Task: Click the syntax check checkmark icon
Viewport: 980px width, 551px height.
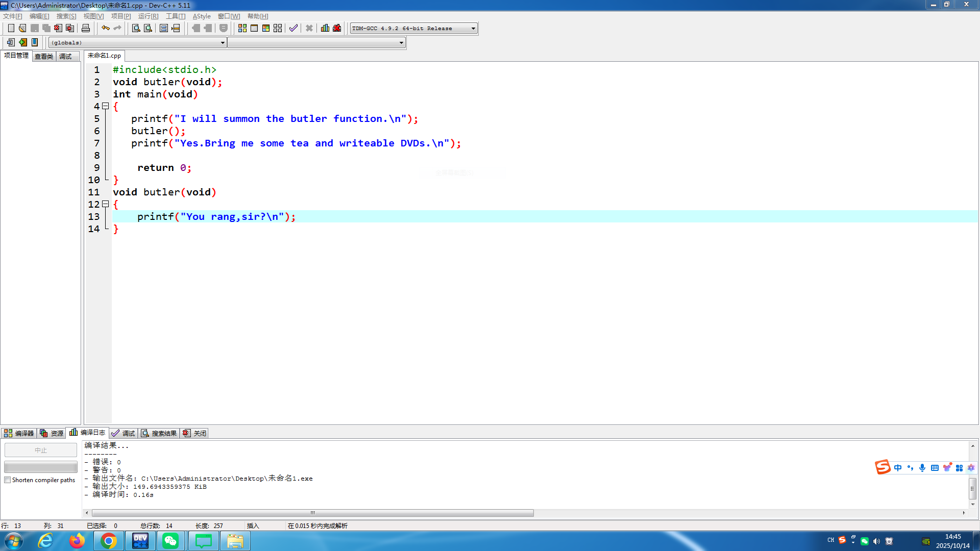Action: 293,28
